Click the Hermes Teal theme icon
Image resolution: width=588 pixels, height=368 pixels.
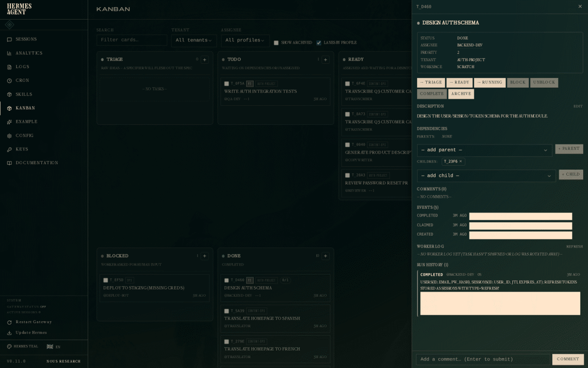pyautogui.click(x=9, y=347)
